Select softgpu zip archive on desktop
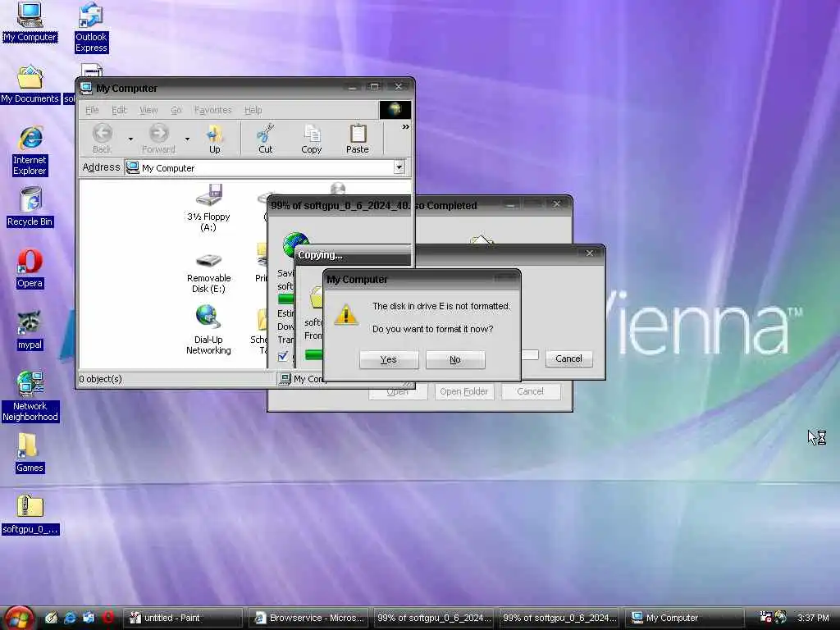 [x=30, y=515]
